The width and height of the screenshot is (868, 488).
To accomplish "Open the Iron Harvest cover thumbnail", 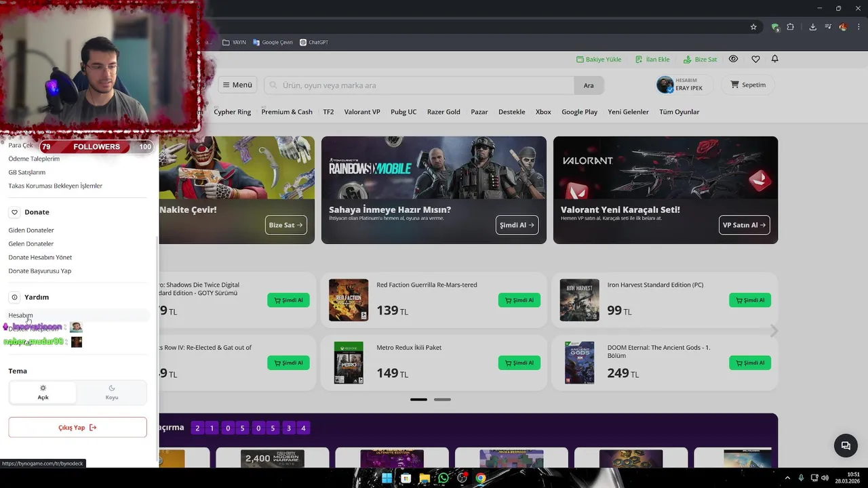I will pyautogui.click(x=579, y=300).
